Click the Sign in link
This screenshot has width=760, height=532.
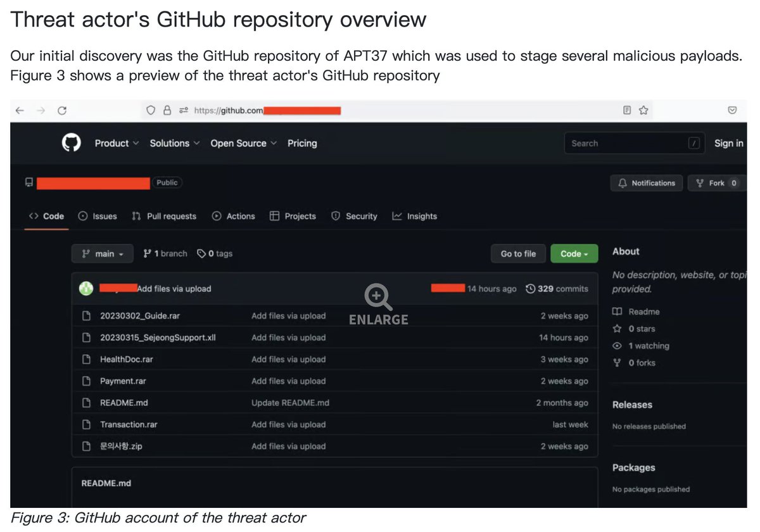(x=728, y=143)
